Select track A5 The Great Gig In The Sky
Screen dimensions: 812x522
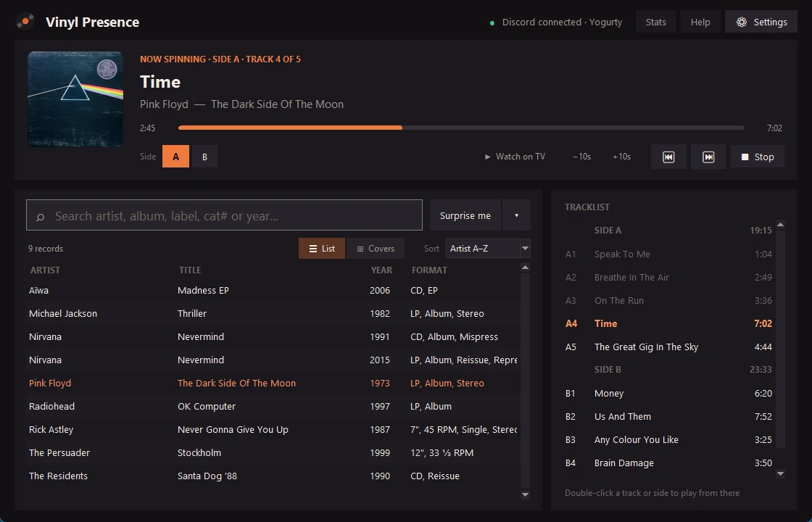[x=668, y=347]
